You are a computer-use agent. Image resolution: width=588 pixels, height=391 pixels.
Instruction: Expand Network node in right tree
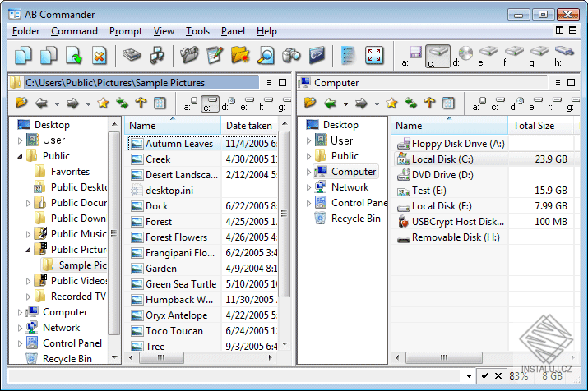pyautogui.click(x=308, y=187)
